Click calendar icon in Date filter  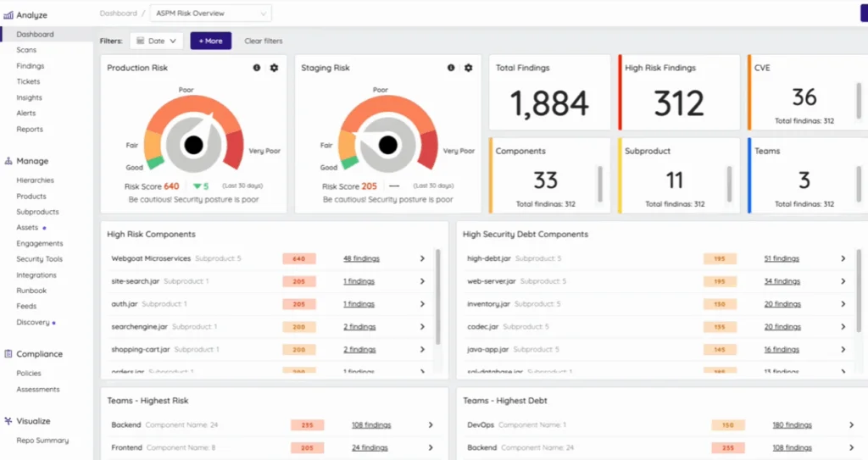point(141,41)
